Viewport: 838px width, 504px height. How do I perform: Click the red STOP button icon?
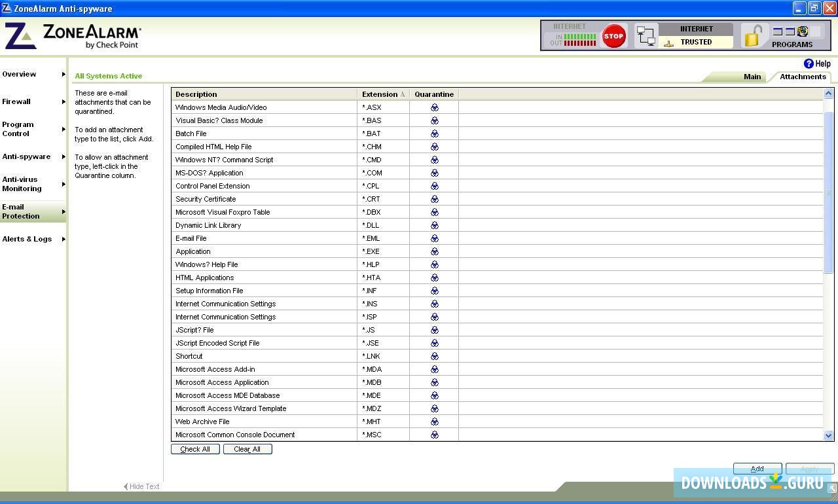pos(613,36)
